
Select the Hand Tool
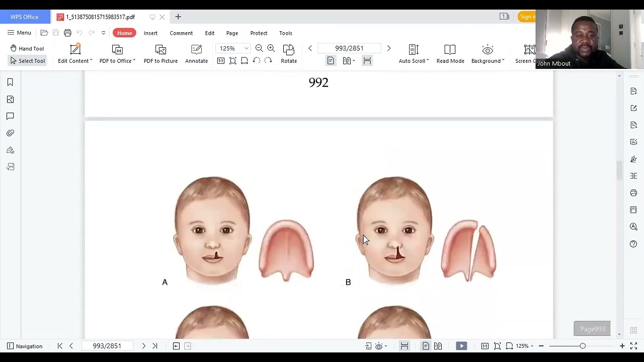click(x=27, y=48)
